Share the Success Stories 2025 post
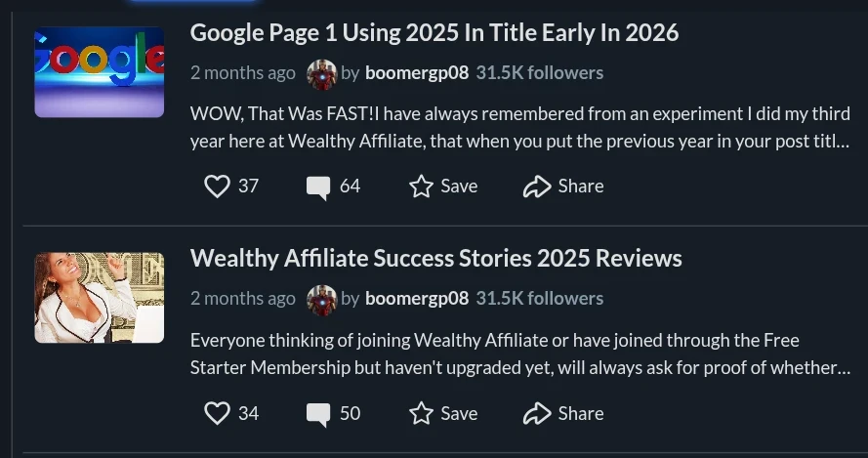 coord(563,413)
